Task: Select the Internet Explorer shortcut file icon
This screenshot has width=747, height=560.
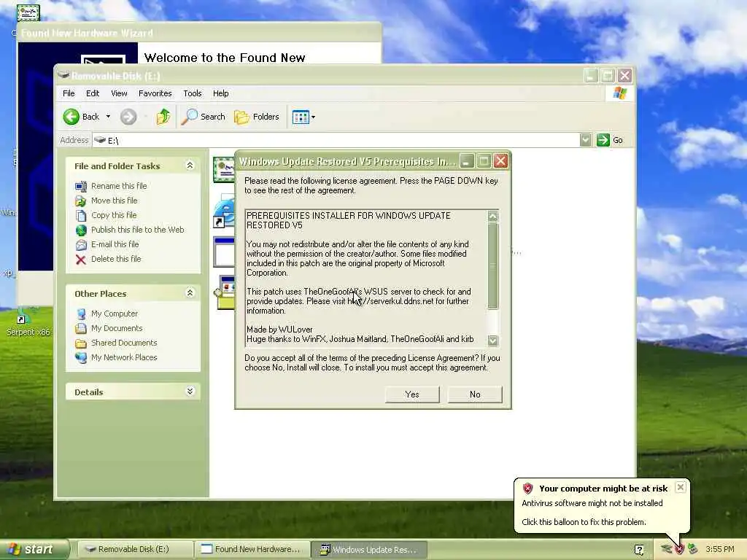Action: click(x=224, y=212)
